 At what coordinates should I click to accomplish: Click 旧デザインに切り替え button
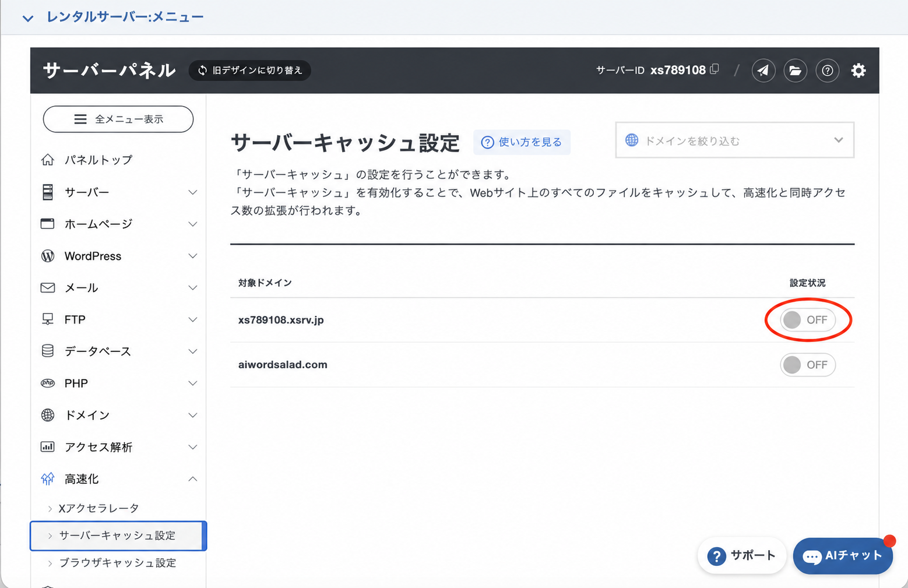click(x=249, y=71)
